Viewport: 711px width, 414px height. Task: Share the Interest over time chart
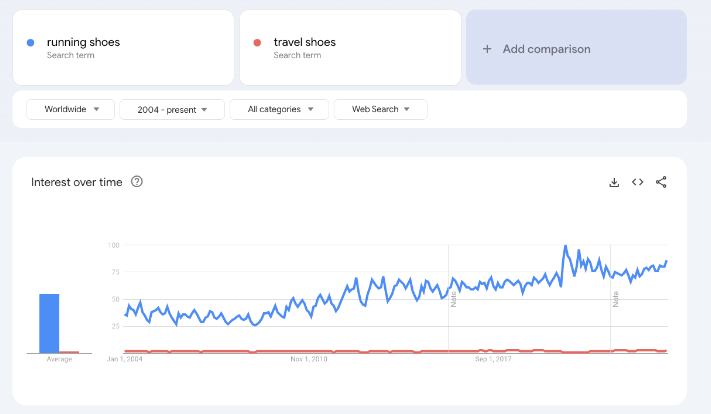[661, 182]
